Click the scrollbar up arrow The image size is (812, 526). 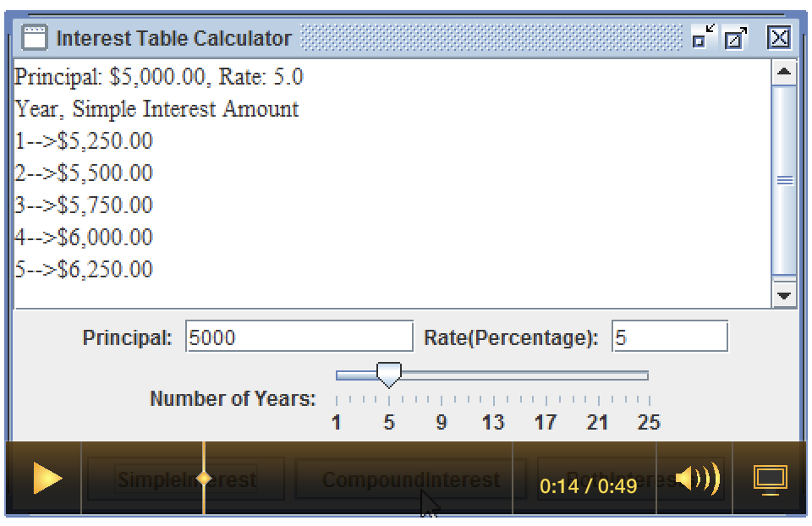click(x=785, y=73)
